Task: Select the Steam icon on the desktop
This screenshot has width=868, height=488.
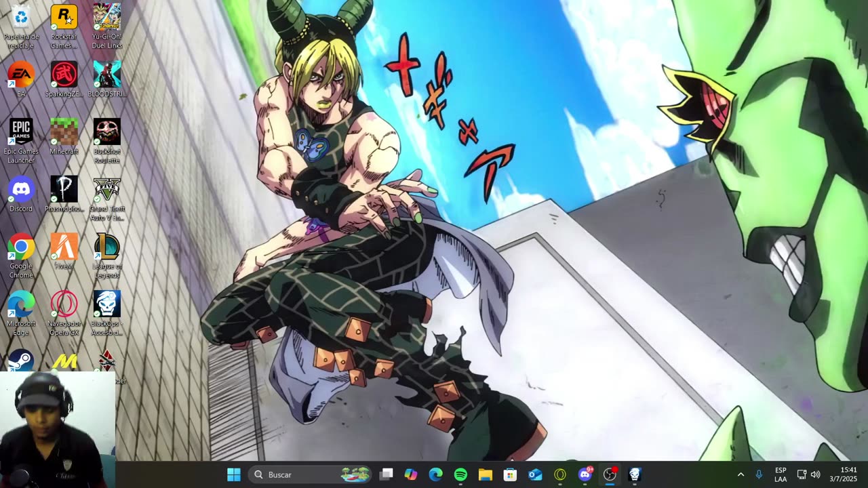Action: pyautogui.click(x=21, y=360)
